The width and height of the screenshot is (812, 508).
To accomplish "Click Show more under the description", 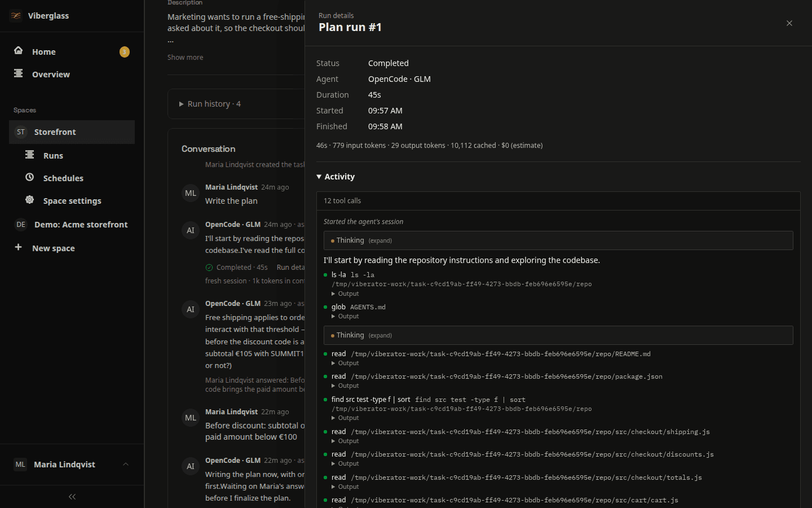I will pyautogui.click(x=185, y=58).
